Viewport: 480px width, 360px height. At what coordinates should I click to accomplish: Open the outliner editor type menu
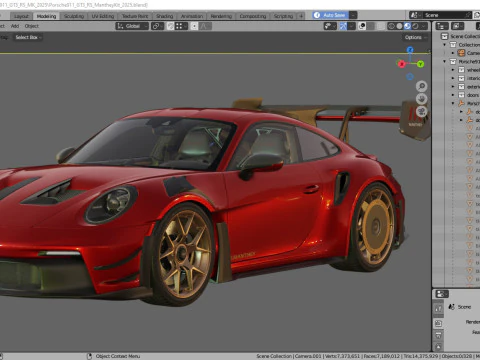coord(442,26)
